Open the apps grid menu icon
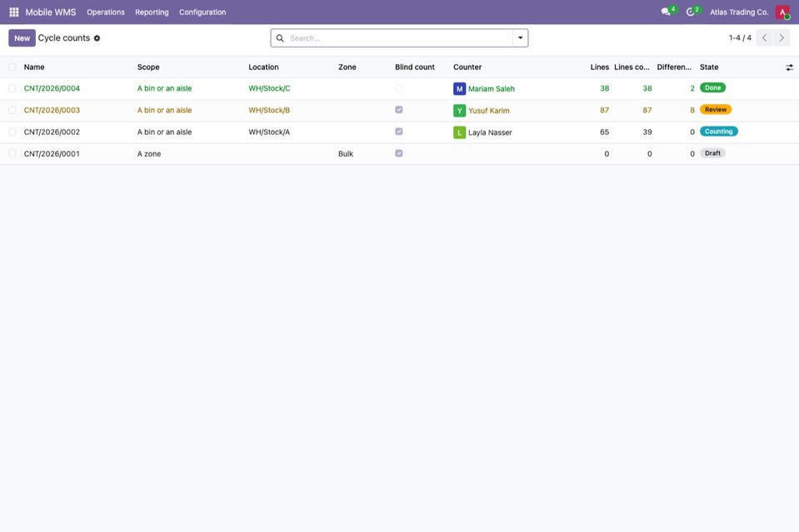This screenshot has height=532, width=799. pos(14,12)
